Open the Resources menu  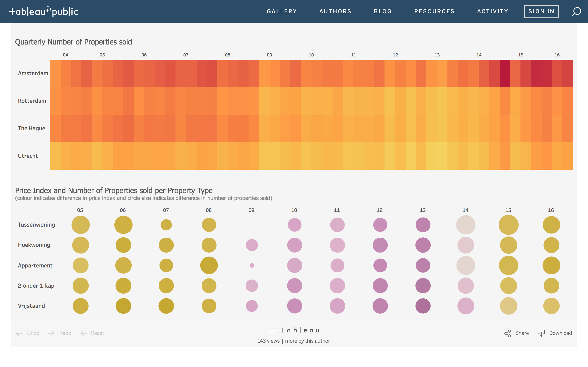coord(434,11)
